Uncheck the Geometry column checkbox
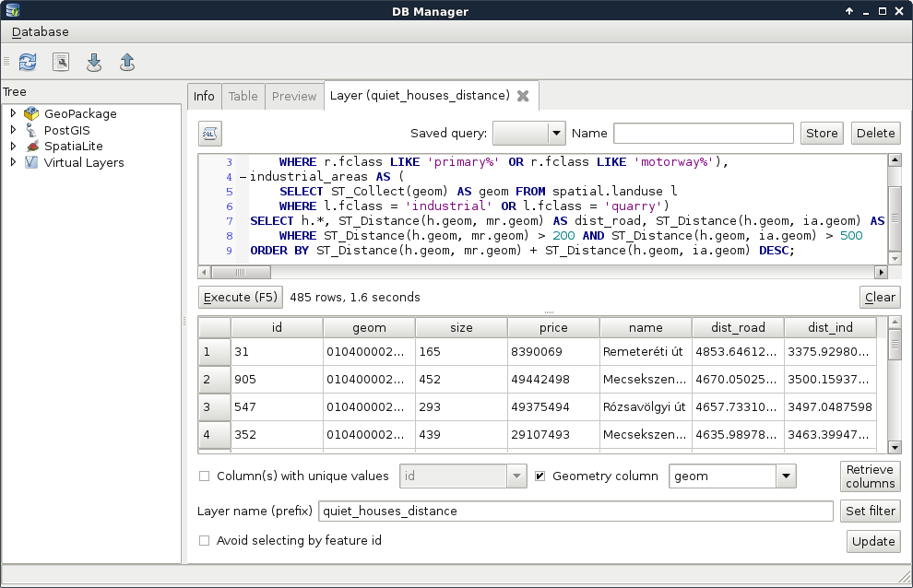 coord(540,476)
